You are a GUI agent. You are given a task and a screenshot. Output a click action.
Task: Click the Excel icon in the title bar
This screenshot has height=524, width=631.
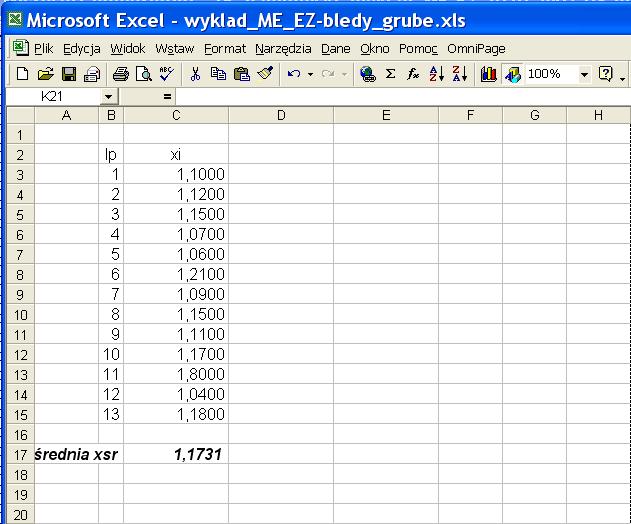click(x=15, y=19)
